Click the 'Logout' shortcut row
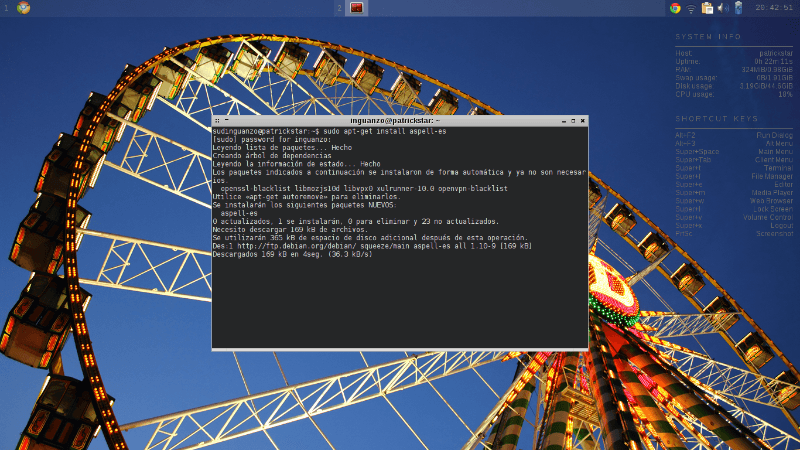800x450 pixels. pyautogui.click(x=734, y=225)
